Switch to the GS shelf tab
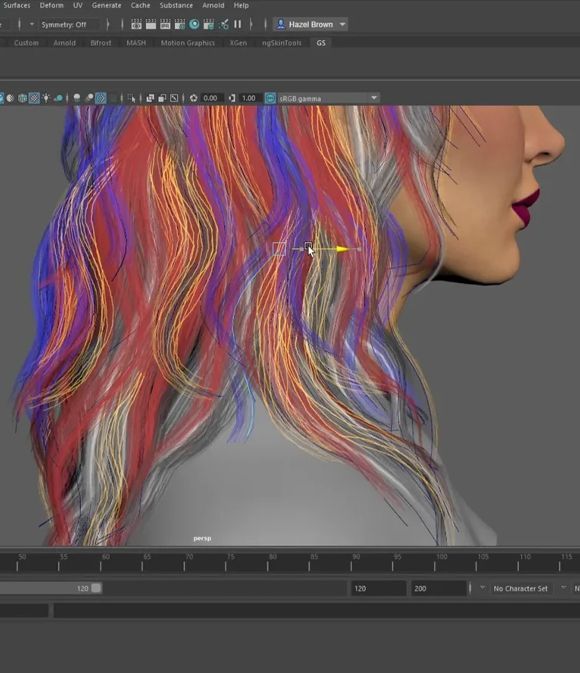Screen dimensions: 580x673 tap(321, 43)
